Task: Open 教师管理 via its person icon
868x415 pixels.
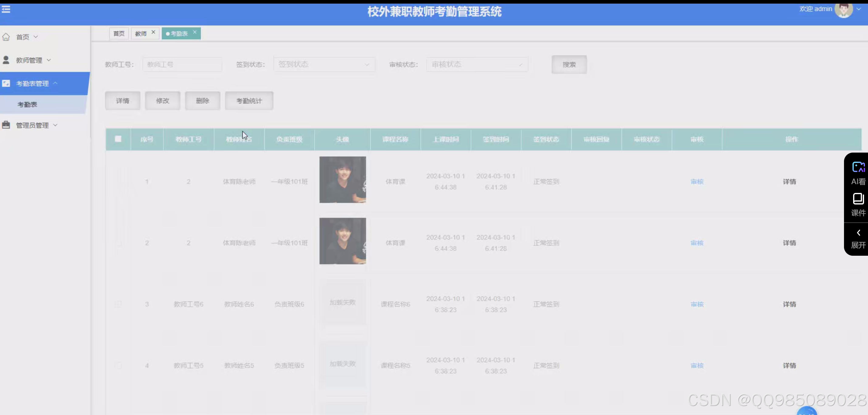Action: (6, 60)
